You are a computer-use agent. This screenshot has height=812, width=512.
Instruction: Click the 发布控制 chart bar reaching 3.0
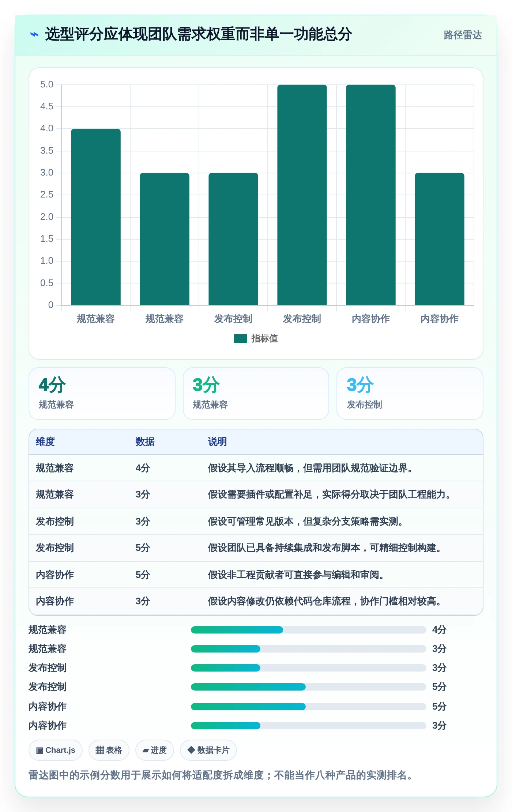click(233, 239)
